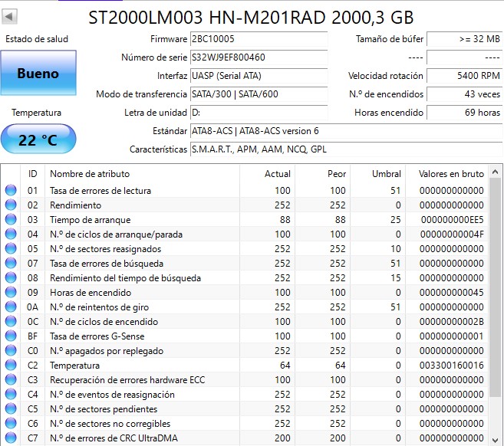Click the buffer size field >= 32 MB
The width and height of the screenshot is (504, 446).
pos(464,39)
